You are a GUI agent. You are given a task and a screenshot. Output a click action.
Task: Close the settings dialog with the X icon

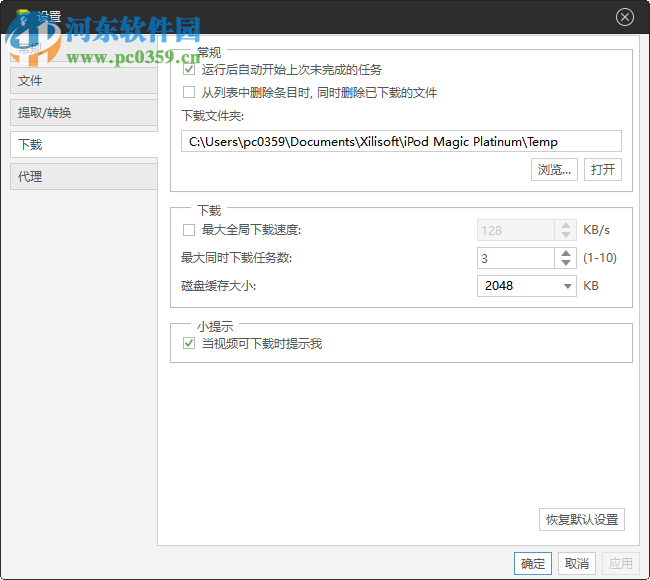624,17
